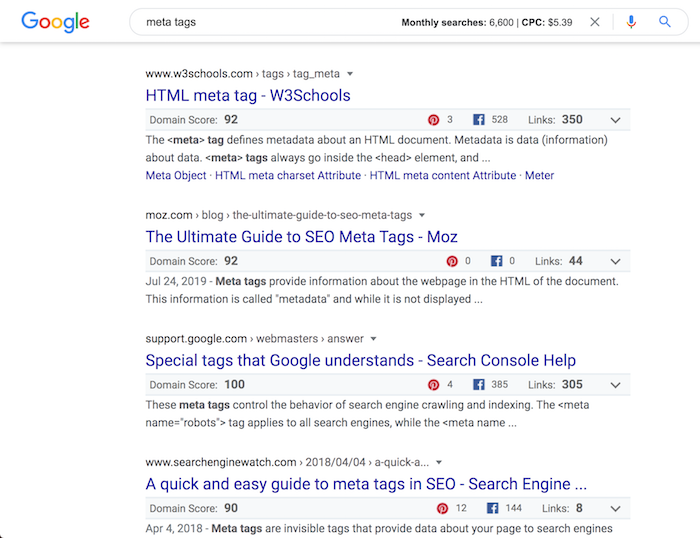Click Facebook icon in Search Console Help bar

click(479, 384)
